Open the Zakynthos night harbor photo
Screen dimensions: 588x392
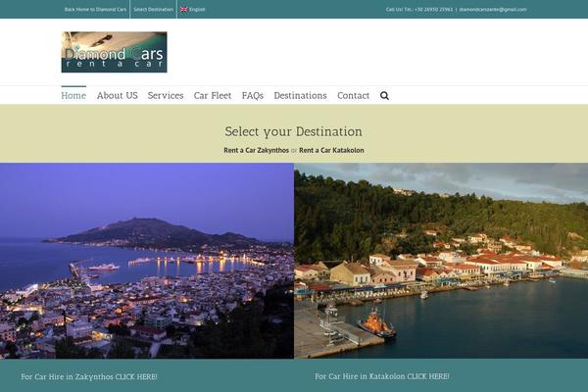(x=147, y=261)
